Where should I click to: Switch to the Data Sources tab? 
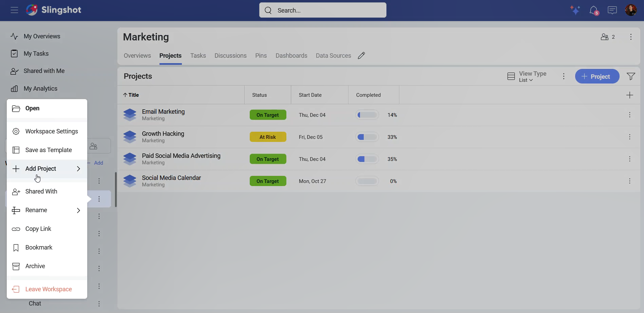pos(334,56)
